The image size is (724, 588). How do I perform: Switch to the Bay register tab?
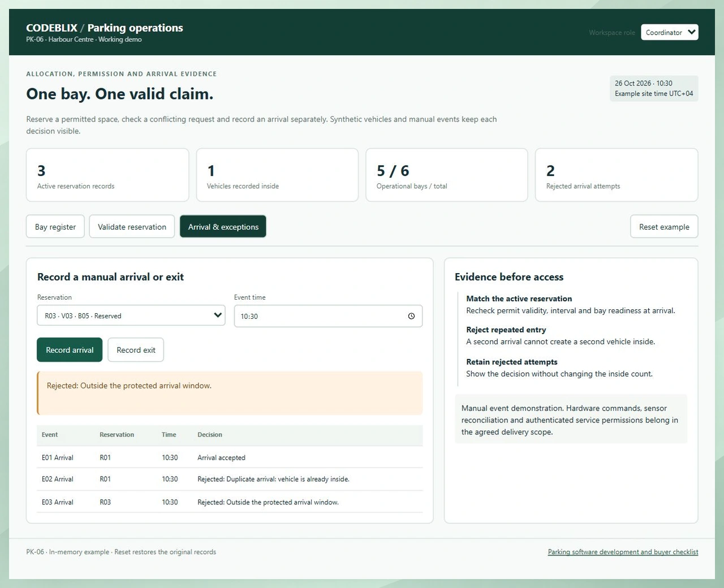pos(55,227)
